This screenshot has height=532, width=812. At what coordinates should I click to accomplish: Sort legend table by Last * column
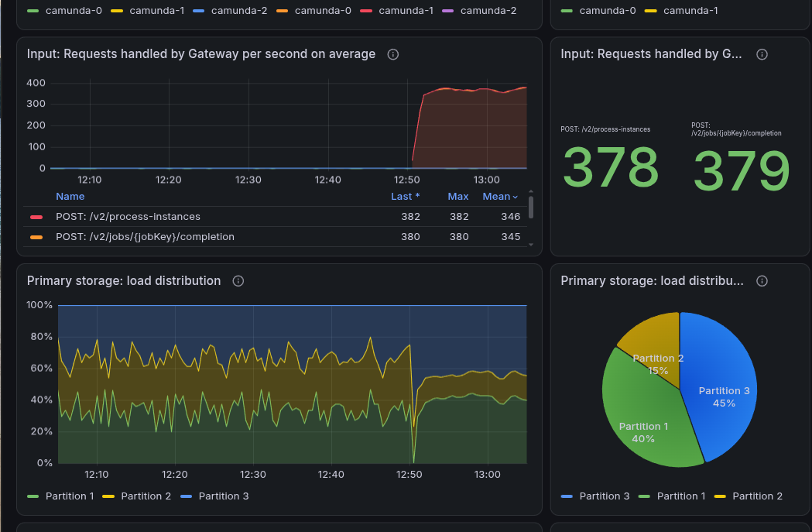(405, 197)
